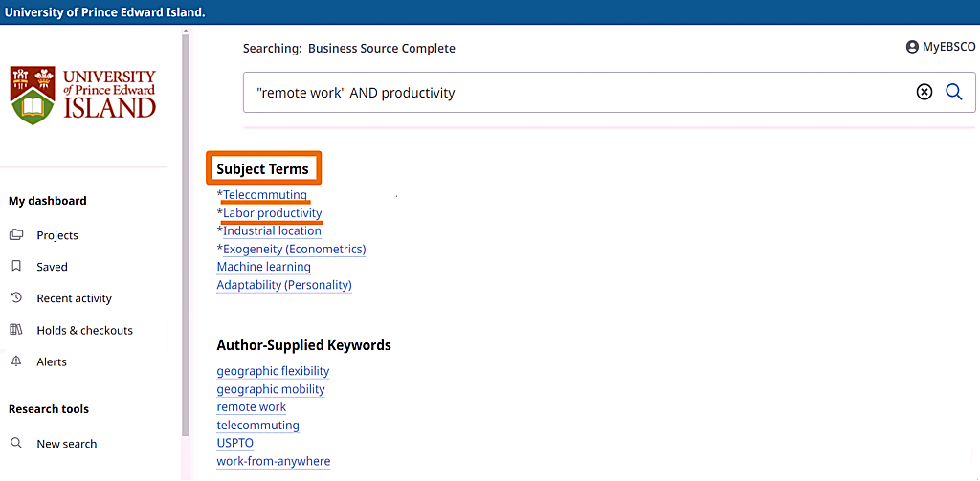Viewport: 980px width, 481px height.
Task: Open the work-from-anywhere keyword link
Action: pyautogui.click(x=274, y=461)
